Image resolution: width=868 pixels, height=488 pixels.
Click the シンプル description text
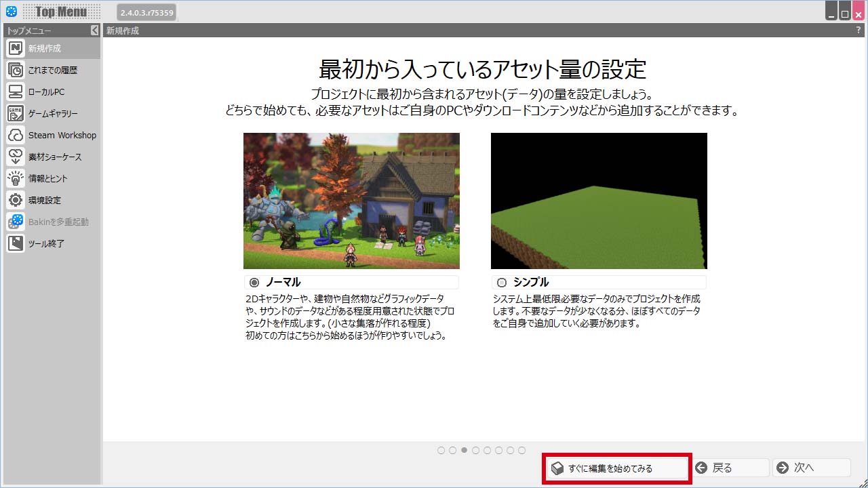(x=597, y=311)
